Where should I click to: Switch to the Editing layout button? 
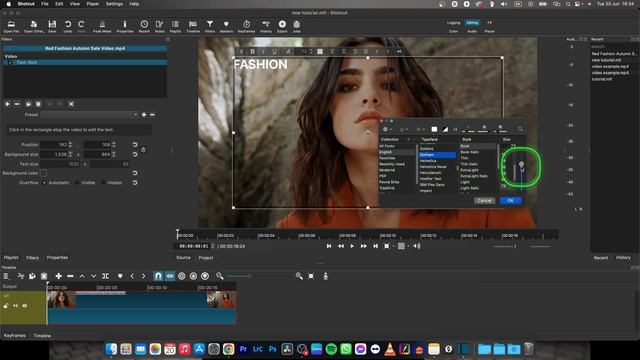(472, 23)
